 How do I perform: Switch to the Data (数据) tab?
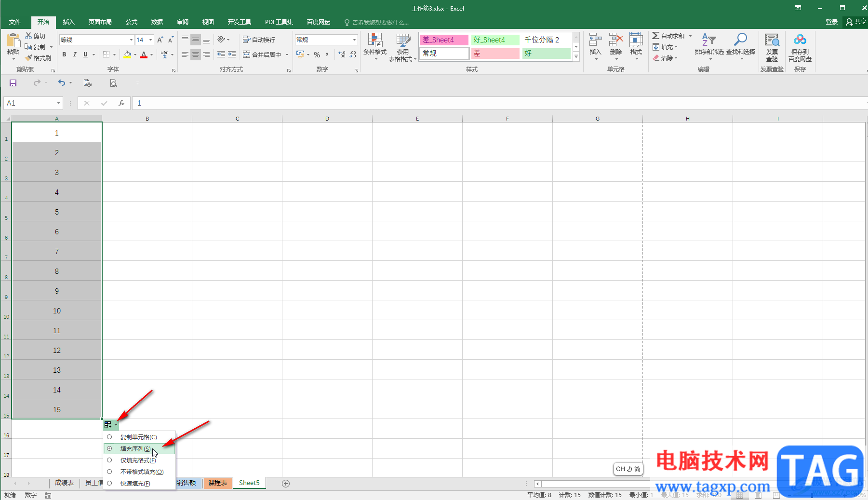(x=157, y=22)
